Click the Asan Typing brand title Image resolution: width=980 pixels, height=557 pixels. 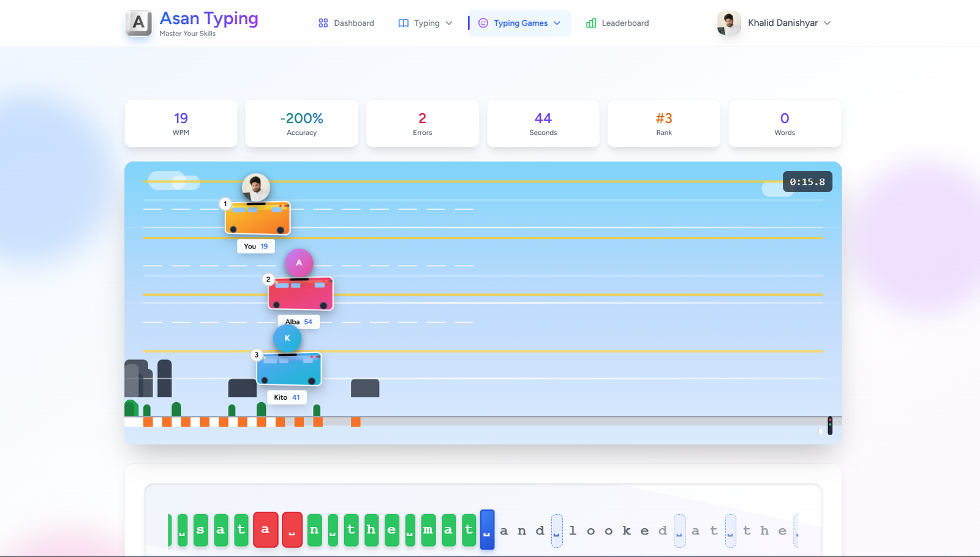209,18
